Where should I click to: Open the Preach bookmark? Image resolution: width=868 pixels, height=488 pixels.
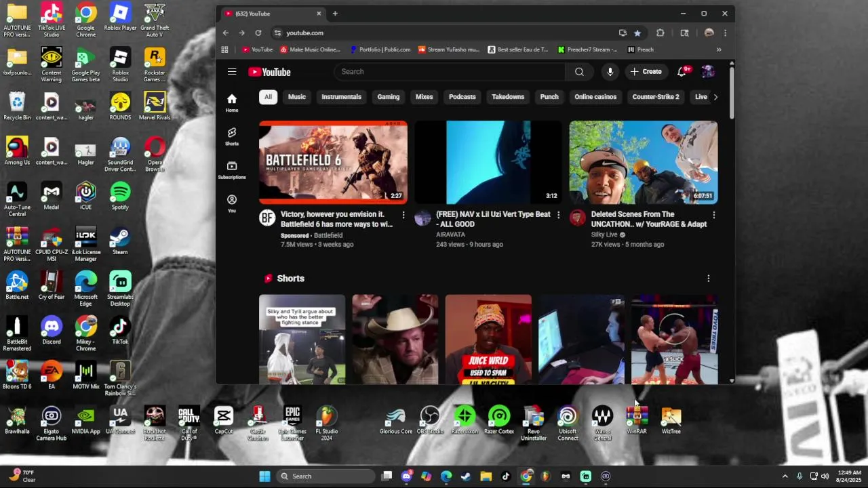[641, 49]
